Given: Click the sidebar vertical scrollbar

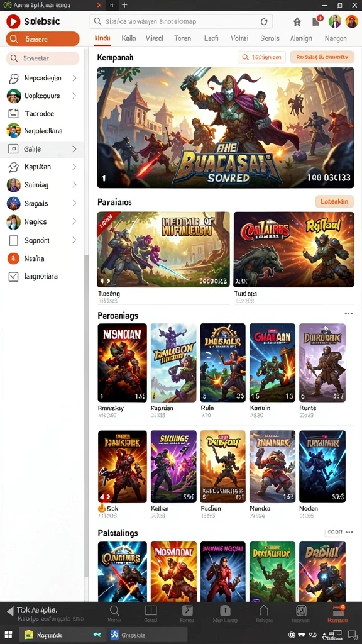Looking at the screenshot, I should click(x=86, y=411).
